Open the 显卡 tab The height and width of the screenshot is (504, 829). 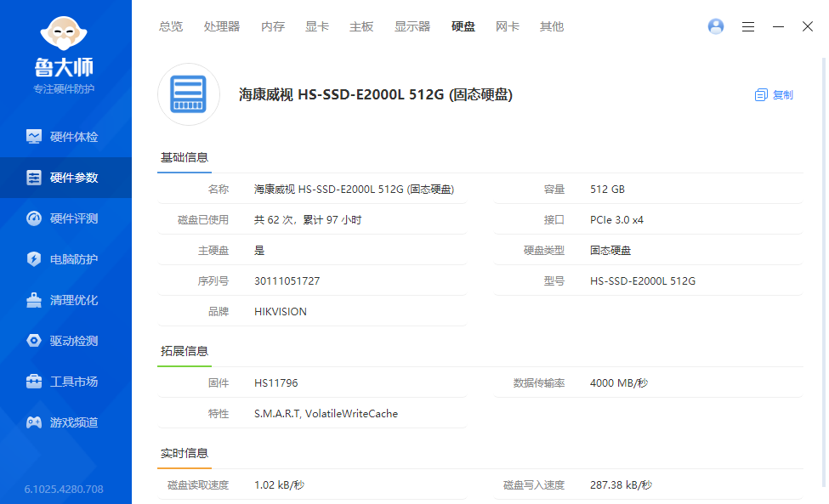pos(317,26)
